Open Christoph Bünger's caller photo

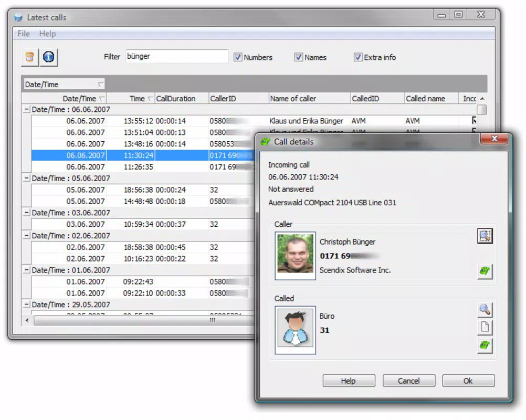[x=295, y=256]
